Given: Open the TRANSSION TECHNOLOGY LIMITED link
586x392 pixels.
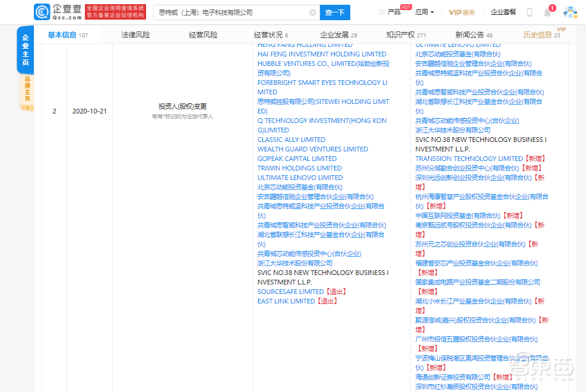Looking at the screenshot, I should pyautogui.click(x=469, y=158).
